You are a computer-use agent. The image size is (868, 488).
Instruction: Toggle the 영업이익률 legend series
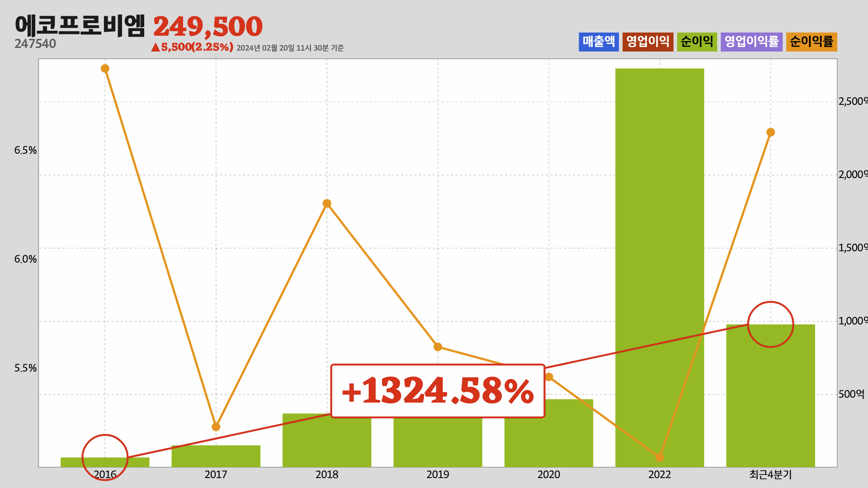(751, 42)
